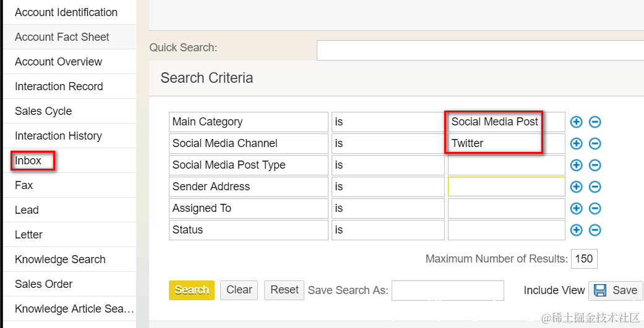Focus the Social Media Post Type value field
The height and width of the screenshot is (328, 644).
507,165
